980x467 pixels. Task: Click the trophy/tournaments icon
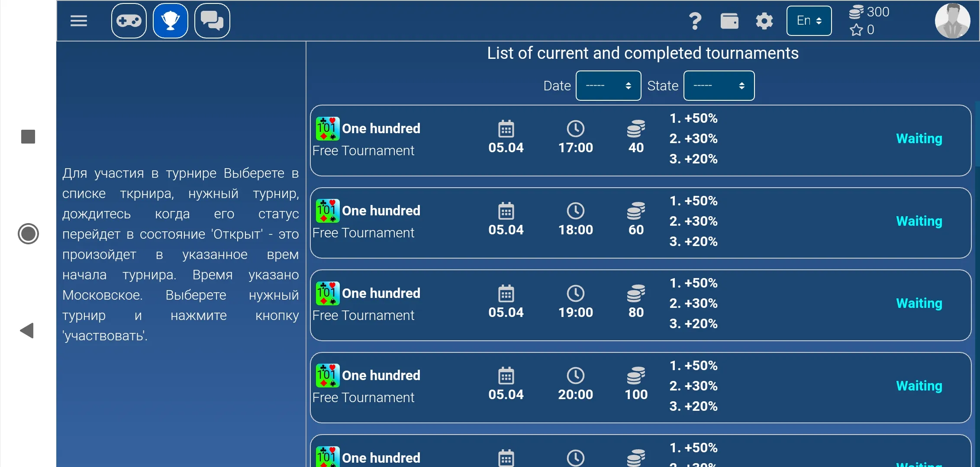[170, 21]
